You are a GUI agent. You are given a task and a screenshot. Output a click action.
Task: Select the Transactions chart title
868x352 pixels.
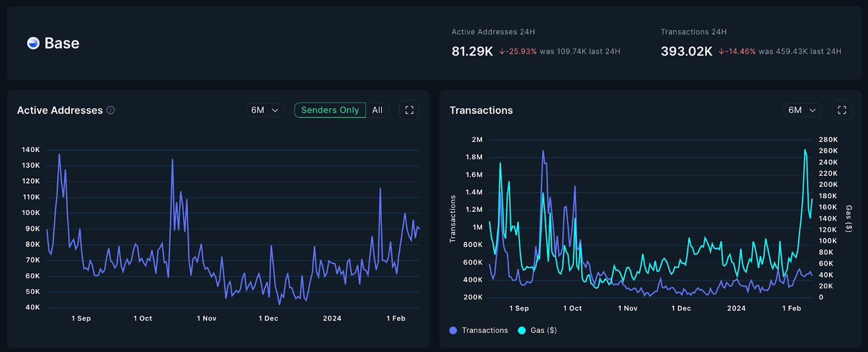coord(481,110)
